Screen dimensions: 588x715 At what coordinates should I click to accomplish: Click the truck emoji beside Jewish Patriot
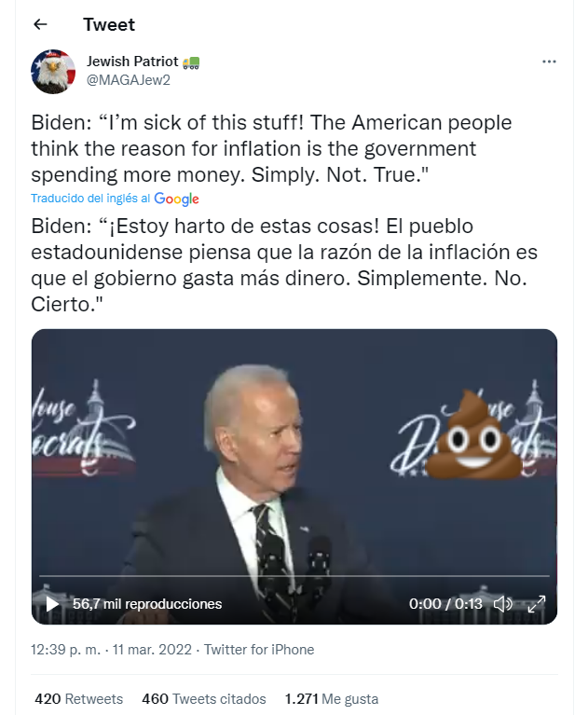click(x=191, y=62)
